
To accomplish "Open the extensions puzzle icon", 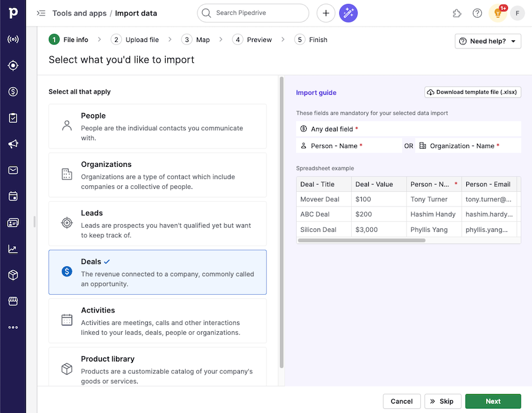I will click(457, 13).
